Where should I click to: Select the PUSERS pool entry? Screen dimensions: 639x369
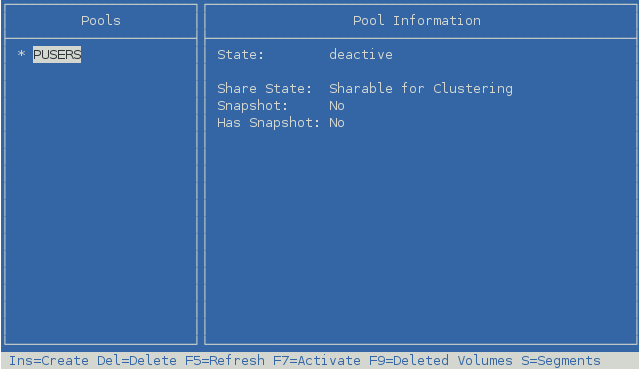click(x=57, y=54)
